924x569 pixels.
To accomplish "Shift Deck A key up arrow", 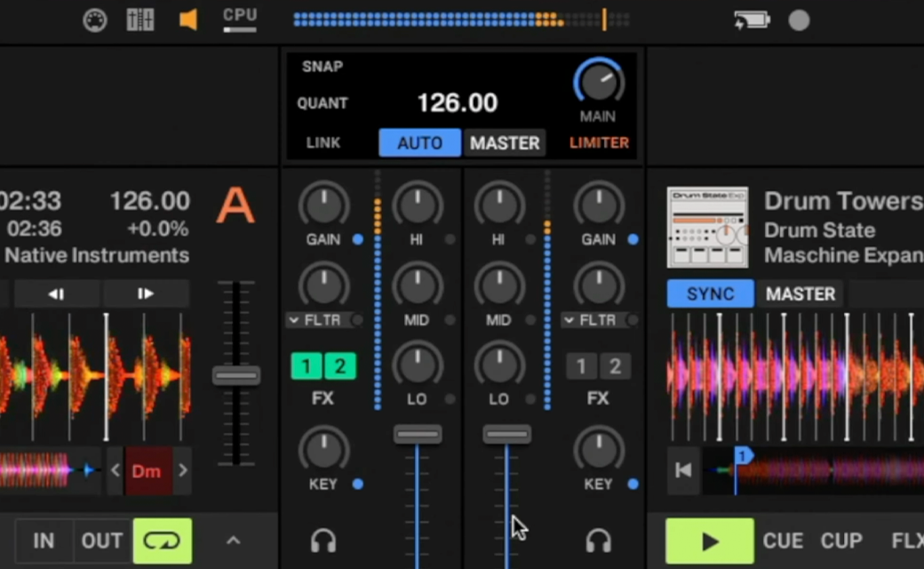I will click(x=183, y=470).
